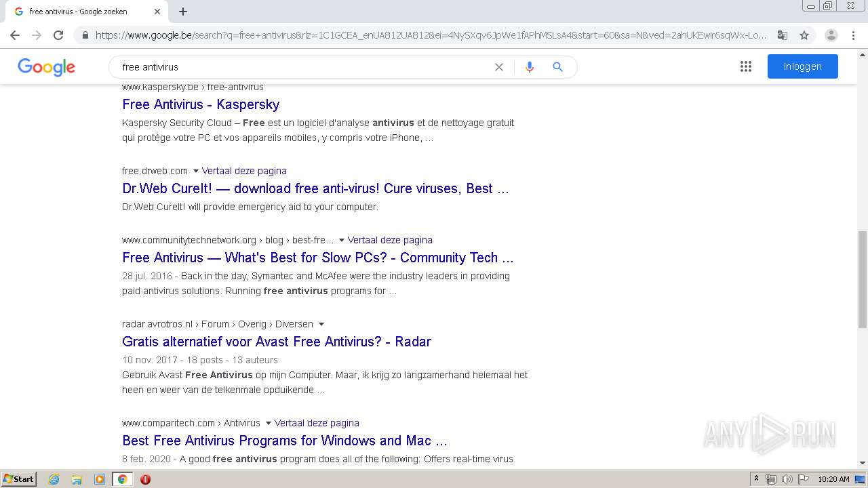The height and width of the screenshot is (488, 868).
Task: Click in the 'free antivirus' search field
Action: point(305,67)
